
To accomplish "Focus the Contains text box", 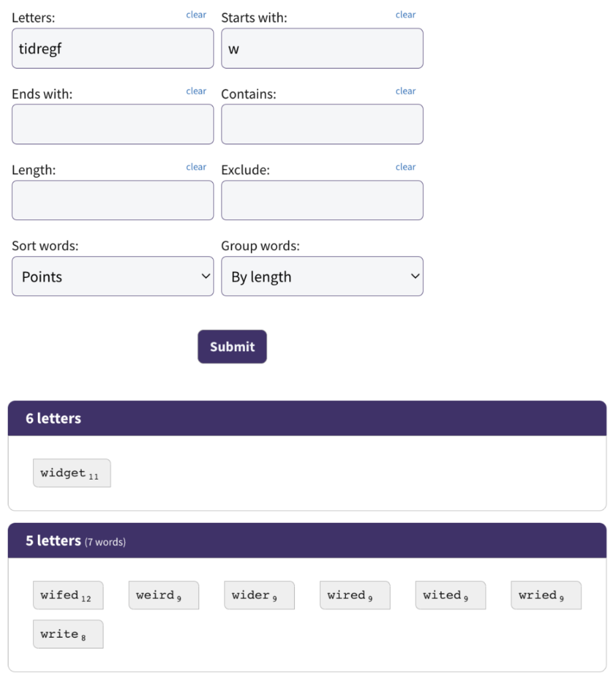I will tap(322, 124).
